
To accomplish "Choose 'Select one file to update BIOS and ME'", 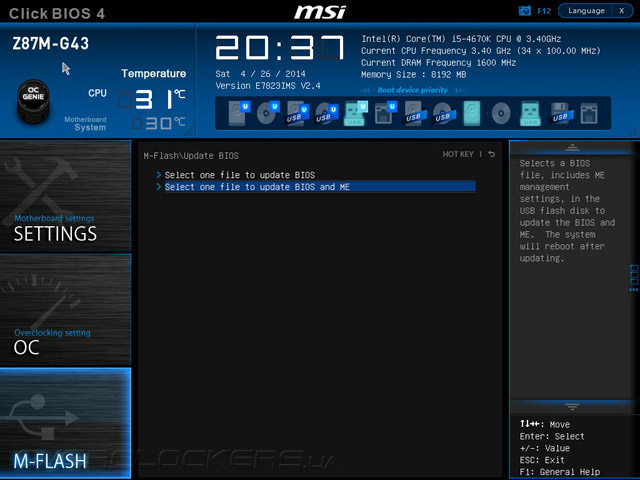I will point(320,187).
